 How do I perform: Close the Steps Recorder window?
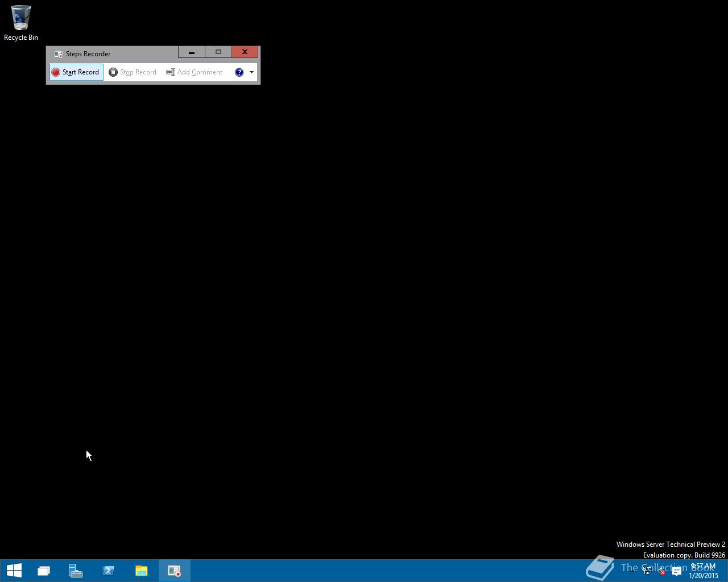[245, 52]
